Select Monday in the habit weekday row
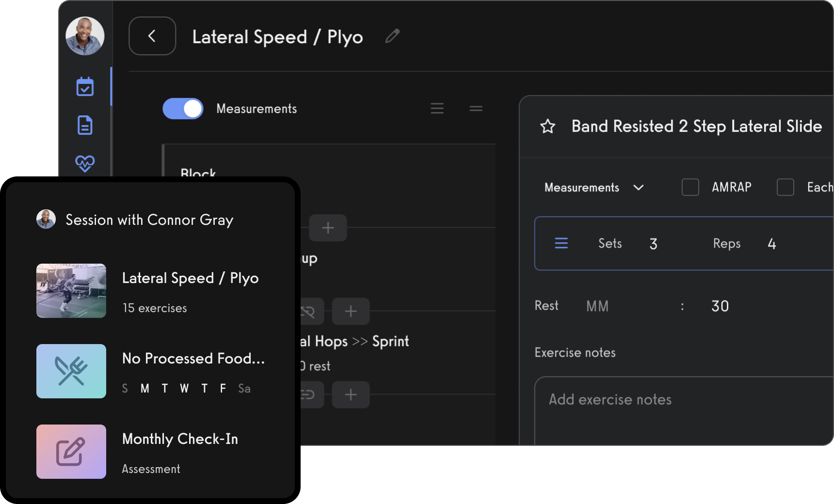The height and width of the screenshot is (504, 834). 144,389
